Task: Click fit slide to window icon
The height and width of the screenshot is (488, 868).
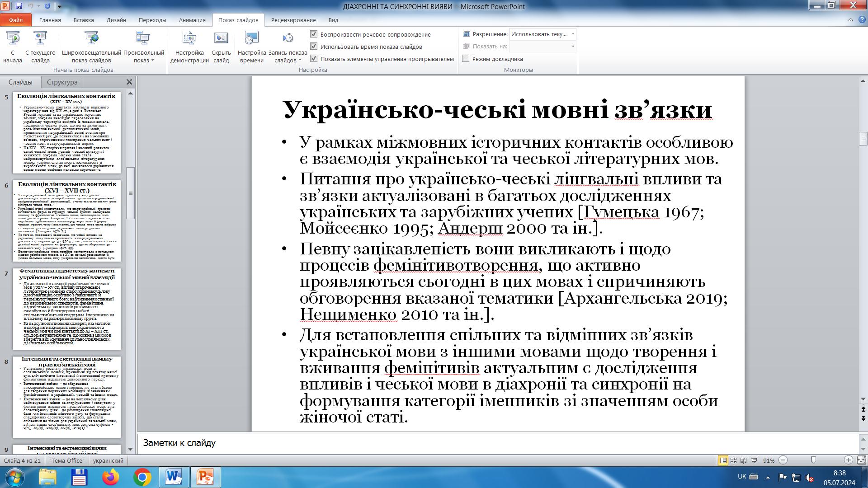Action: coord(861,460)
